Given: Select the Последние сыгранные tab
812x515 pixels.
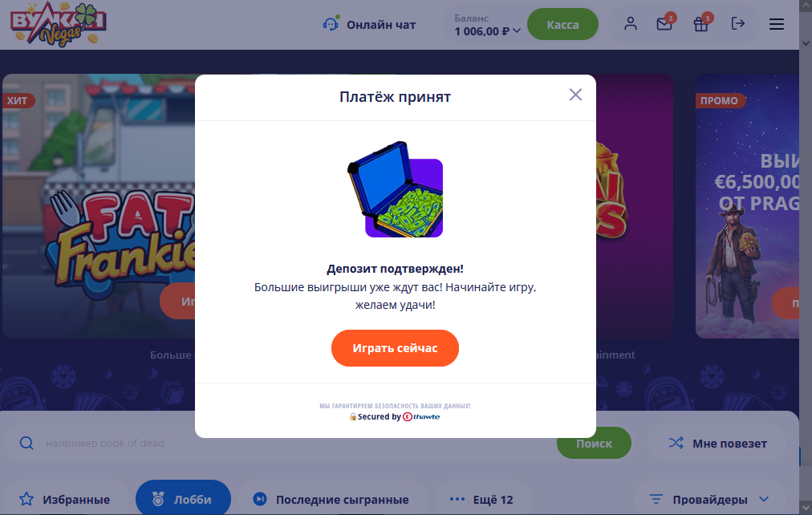Looking at the screenshot, I should [x=331, y=500].
